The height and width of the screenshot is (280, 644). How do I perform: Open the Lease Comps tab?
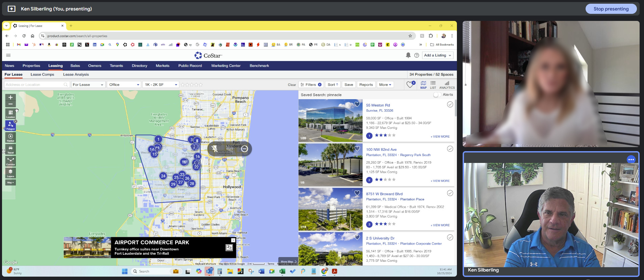pos(42,75)
